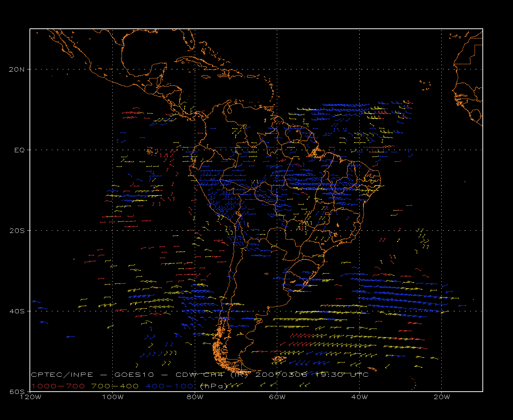This screenshot has width=513, height=420.
Task: Click the 60W longitude label
Action: point(277,397)
